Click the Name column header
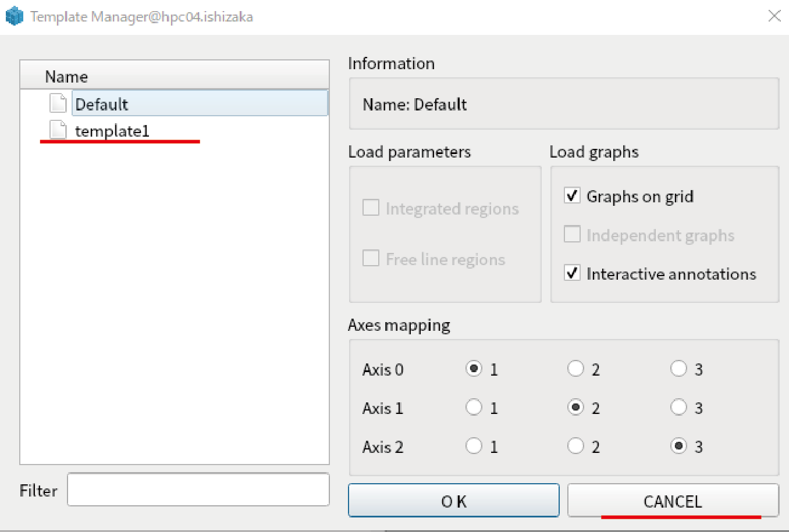Image resolution: width=789 pixels, height=532 pixels. tap(174, 76)
